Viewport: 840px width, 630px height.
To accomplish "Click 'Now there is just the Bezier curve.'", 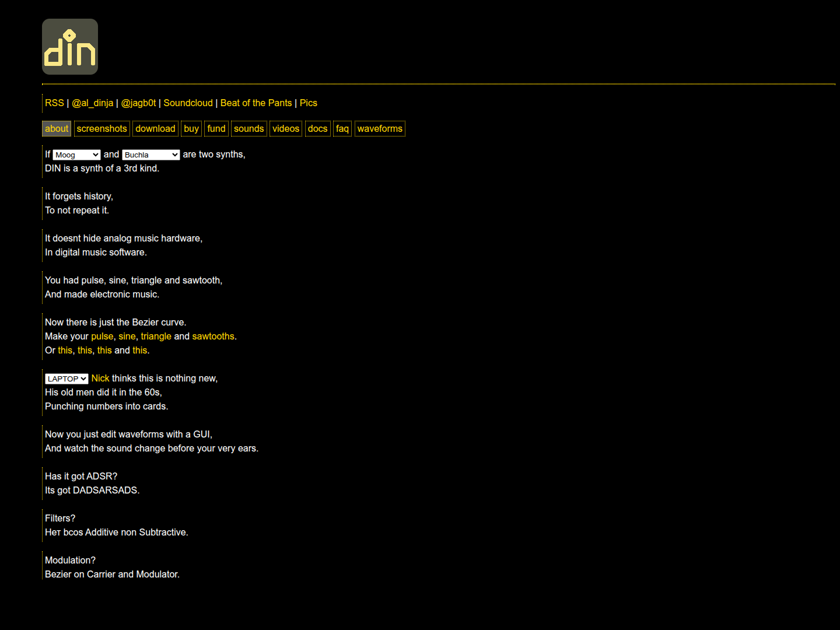I will click(x=116, y=323).
